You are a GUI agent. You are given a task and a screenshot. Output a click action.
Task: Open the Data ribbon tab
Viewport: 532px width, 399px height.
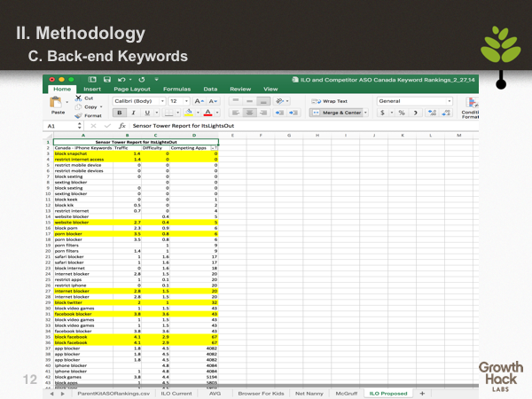(x=210, y=89)
